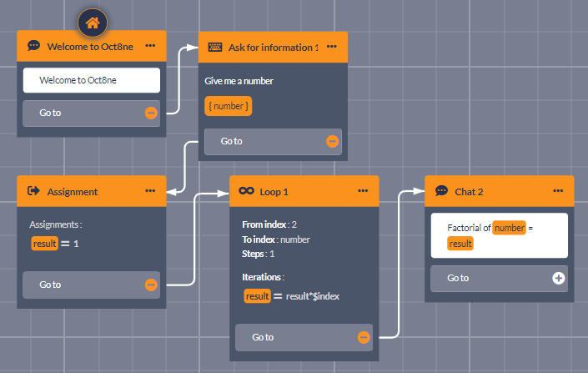The width and height of the screenshot is (588, 373).
Task: Click the Assignment node arrow icon
Action: pos(33,191)
